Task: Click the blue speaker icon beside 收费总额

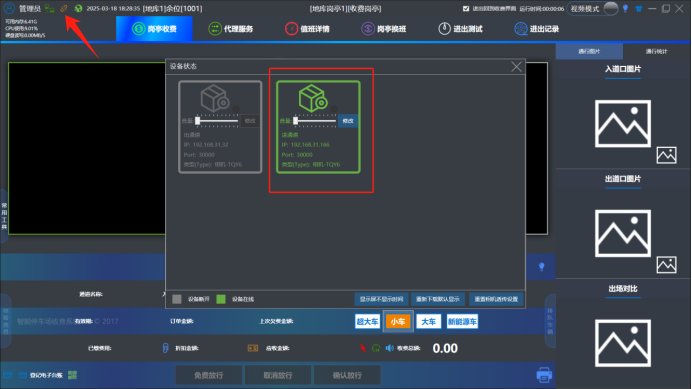Action: (389, 348)
